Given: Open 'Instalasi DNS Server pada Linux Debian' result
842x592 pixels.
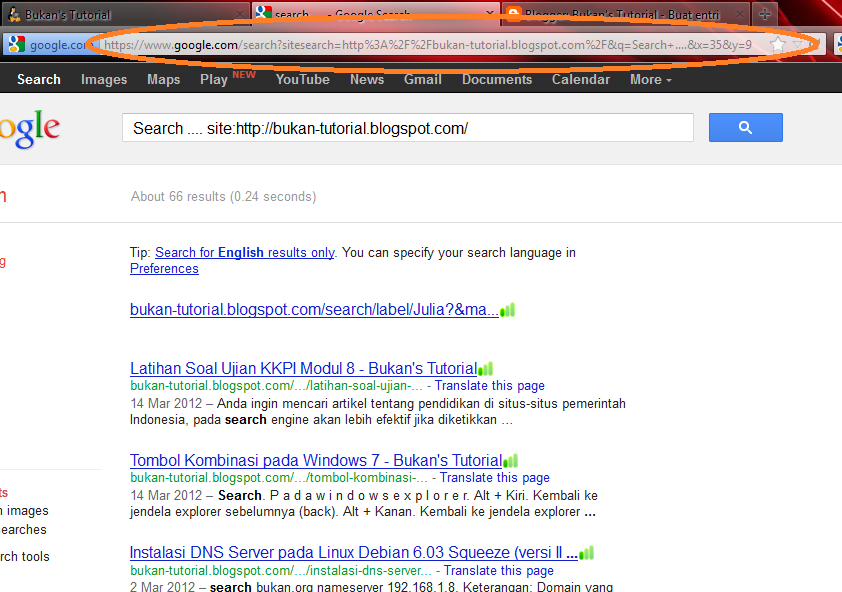Looking at the screenshot, I should pyautogui.click(x=353, y=552).
